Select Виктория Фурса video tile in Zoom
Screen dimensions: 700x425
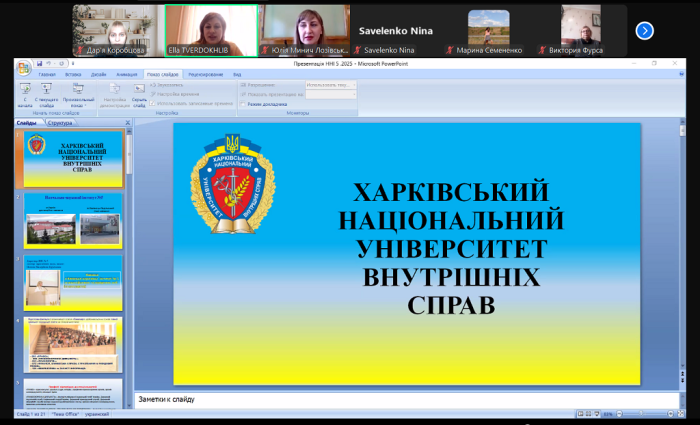click(x=580, y=30)
